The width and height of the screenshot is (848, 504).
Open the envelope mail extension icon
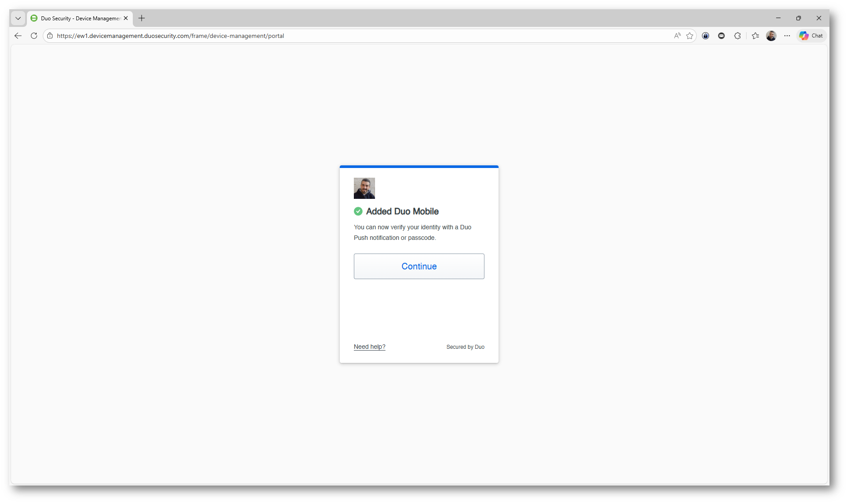tap(721, 36)
